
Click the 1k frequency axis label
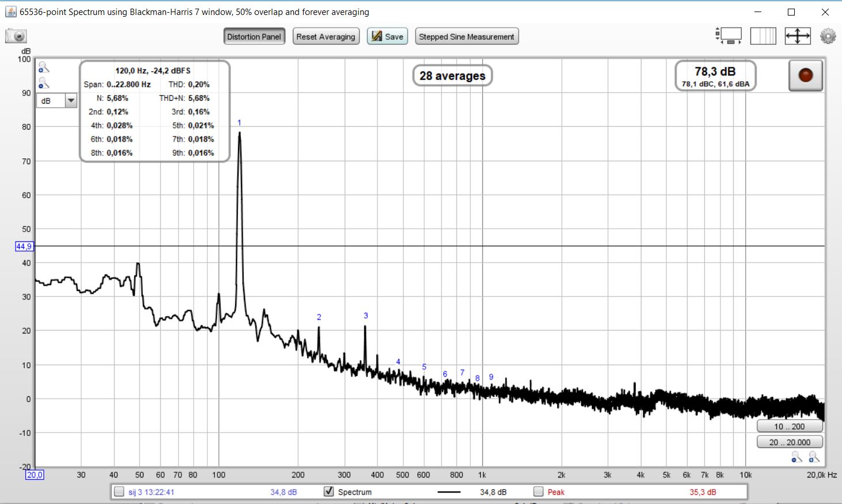[482, 475]
